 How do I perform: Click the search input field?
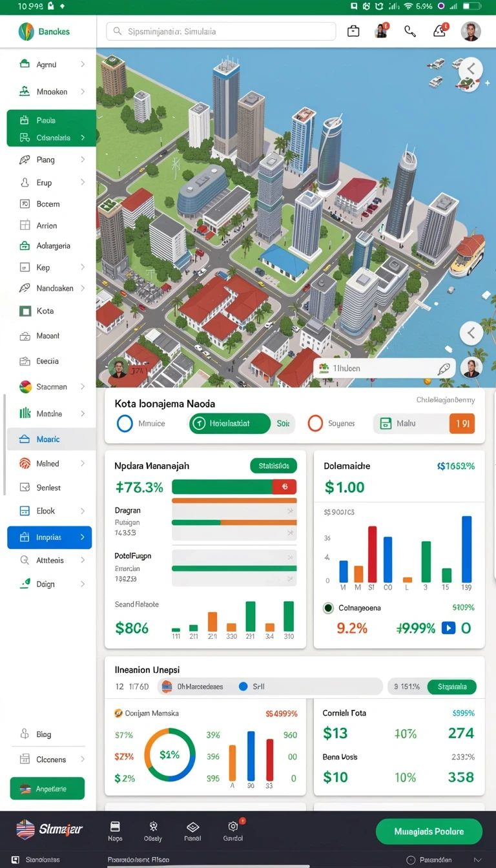tap(221, 31)
